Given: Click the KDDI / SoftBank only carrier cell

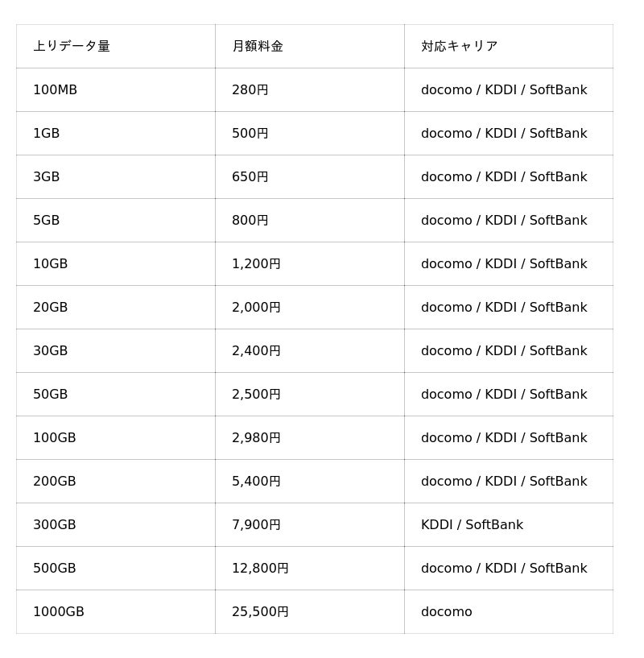Looking at the screenshot, I should (509, 525).
